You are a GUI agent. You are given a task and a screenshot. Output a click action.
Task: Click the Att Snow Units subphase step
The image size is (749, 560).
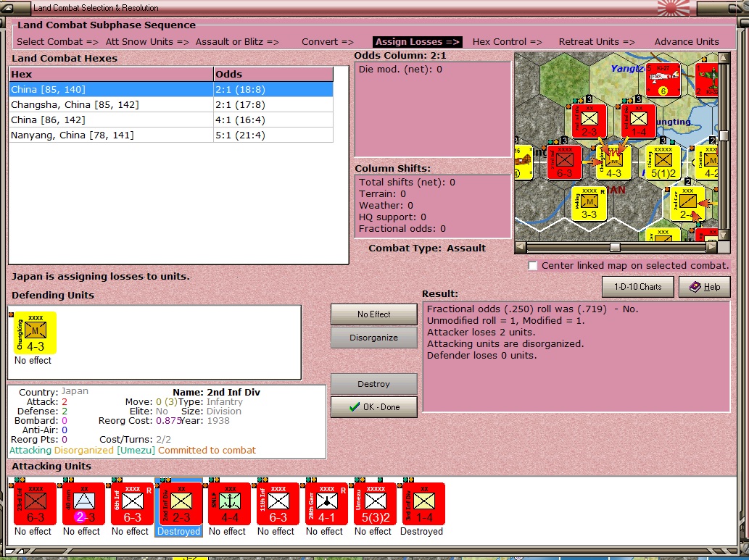pyautogui.click(x=147, y=42)
